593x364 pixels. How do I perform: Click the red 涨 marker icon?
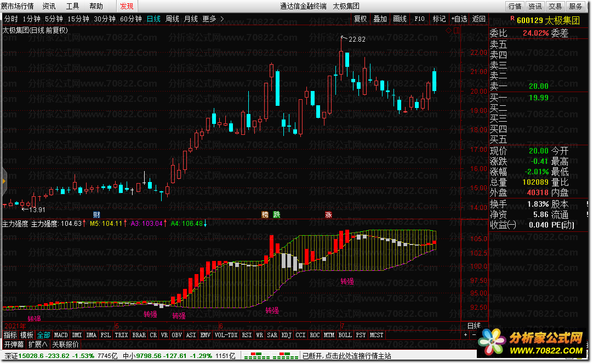point(328,214)
